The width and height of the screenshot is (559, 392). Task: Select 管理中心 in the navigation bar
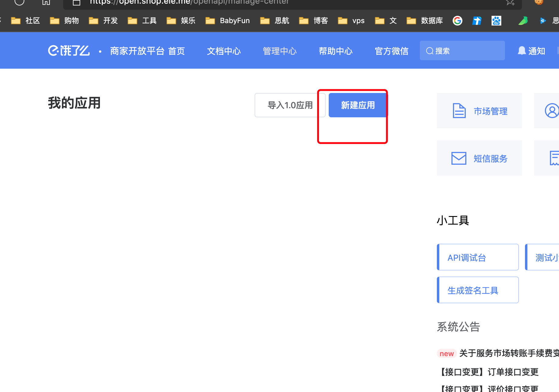[279, 51]
